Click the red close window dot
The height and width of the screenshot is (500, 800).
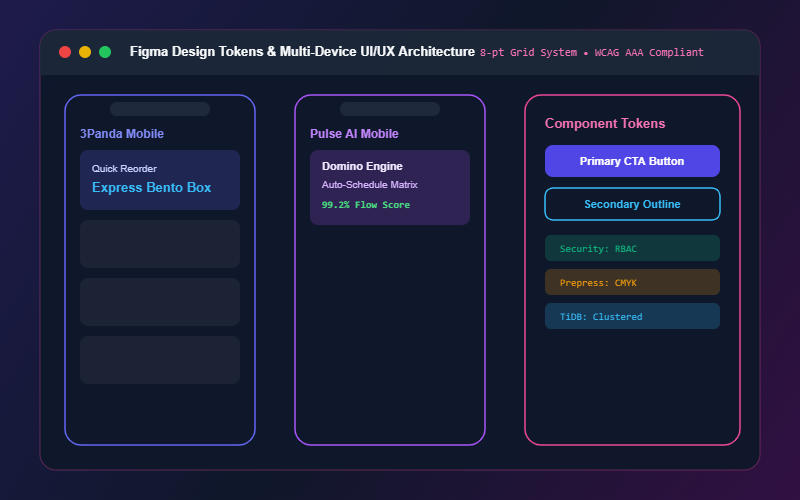(65, 52)
